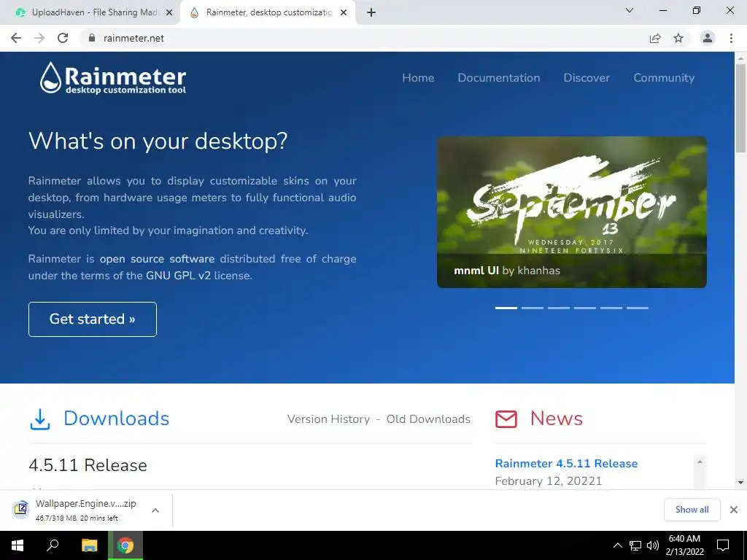The width and height of the screenshot is (747, 560).
Task: Reload the rainmeter.net page
Action: click(x=63, y=38)
